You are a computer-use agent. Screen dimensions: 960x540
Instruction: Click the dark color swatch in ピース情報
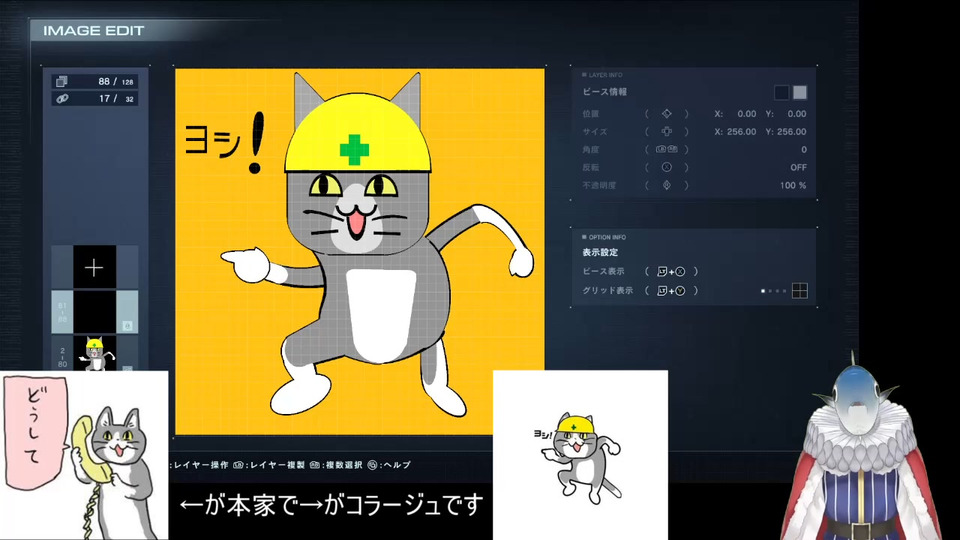[781, 92]
